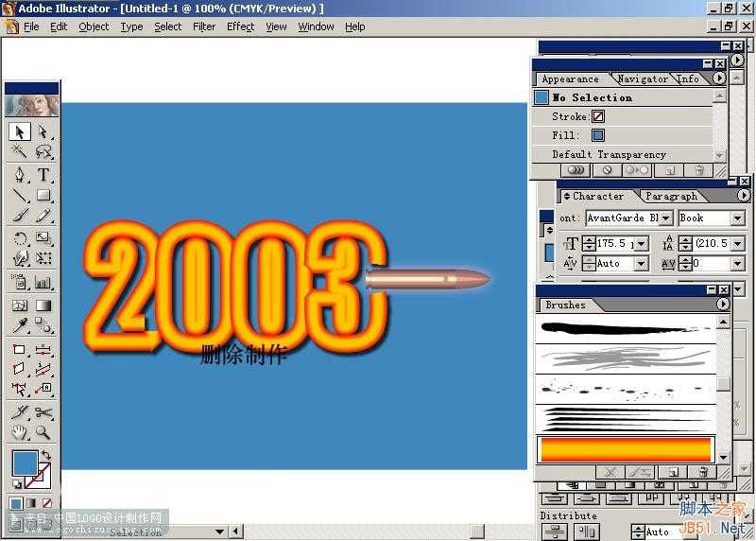Select the Direct Selection tool
This screenshot has width=756, height=541.
pos(43,131)
